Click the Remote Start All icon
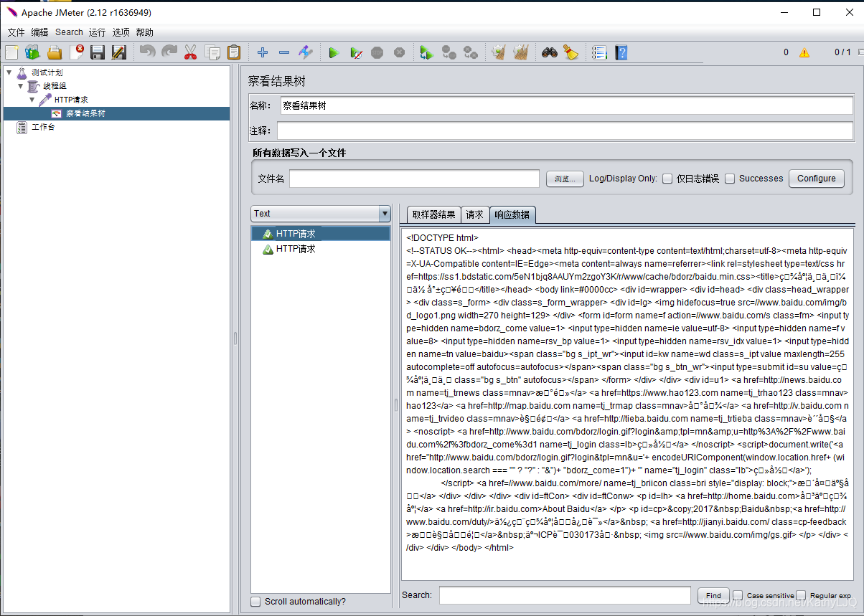 427,52
